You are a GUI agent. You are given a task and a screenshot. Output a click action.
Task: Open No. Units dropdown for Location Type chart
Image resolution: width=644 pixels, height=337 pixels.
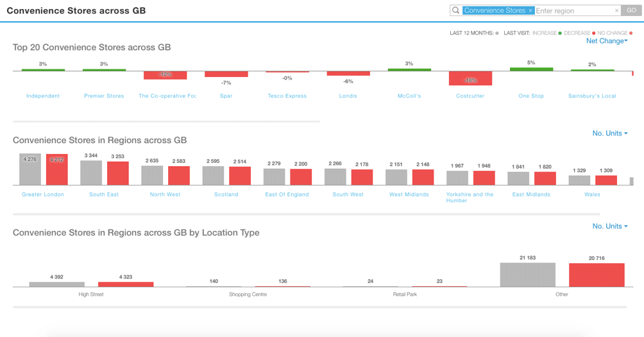click(x=610, y=226)
